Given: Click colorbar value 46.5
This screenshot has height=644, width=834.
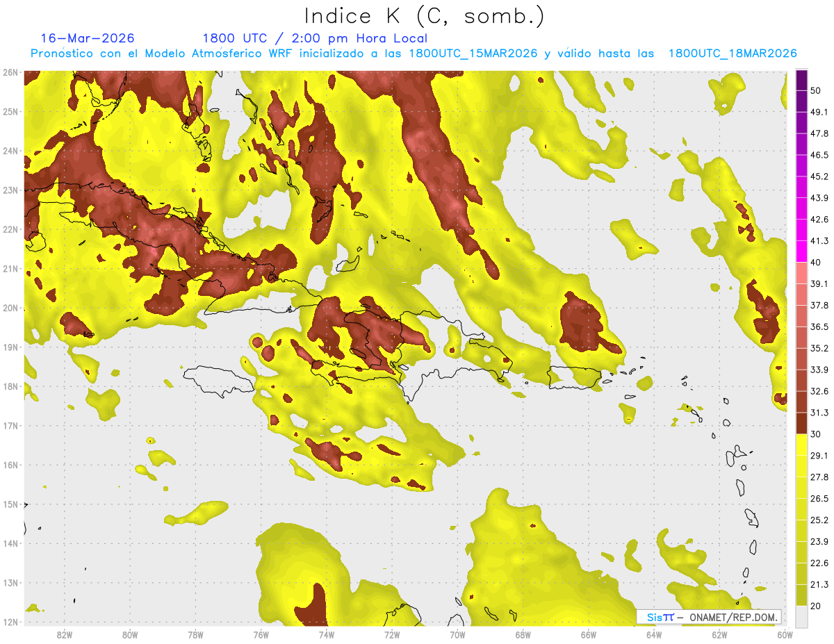Looking at the screenshot, I should [819, 155].
